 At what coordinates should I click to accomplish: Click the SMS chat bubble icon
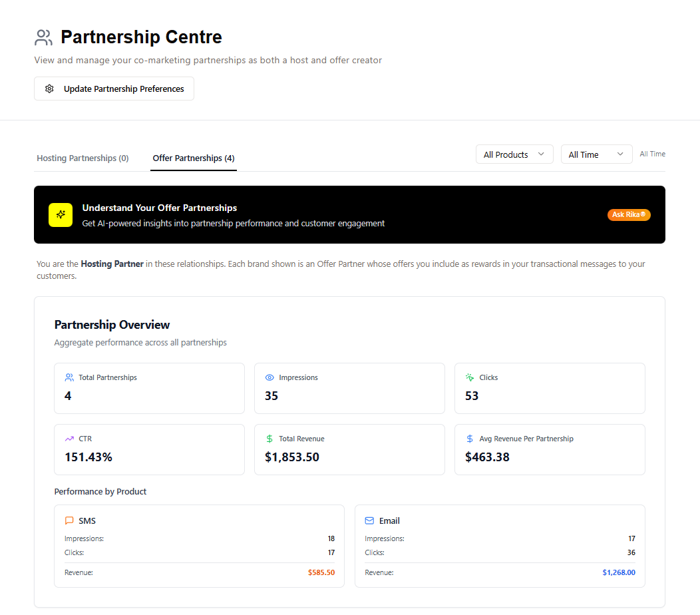[69, 520]
